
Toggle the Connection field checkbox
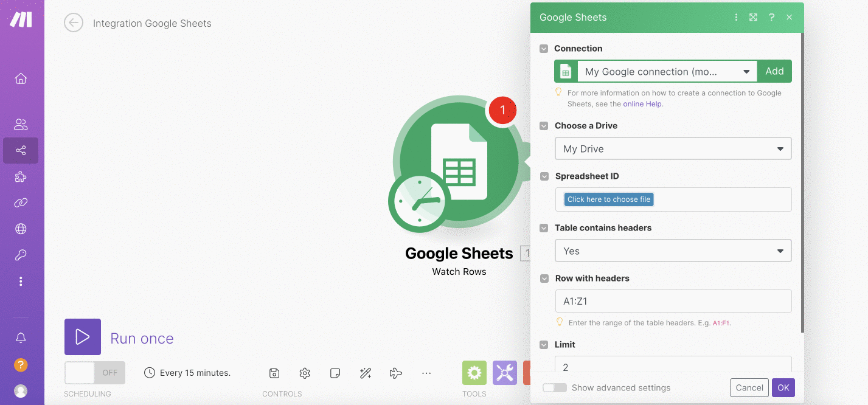pos(544,49)
